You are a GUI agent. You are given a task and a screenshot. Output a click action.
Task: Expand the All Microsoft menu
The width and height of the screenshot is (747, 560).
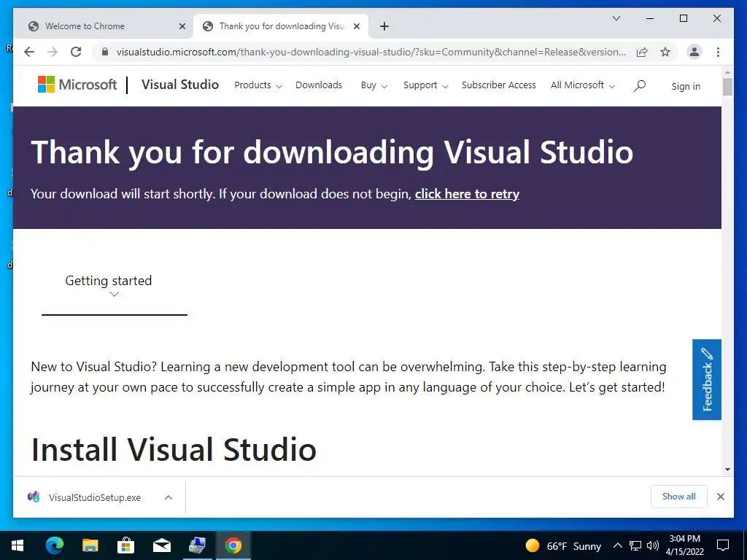point(583,85)
